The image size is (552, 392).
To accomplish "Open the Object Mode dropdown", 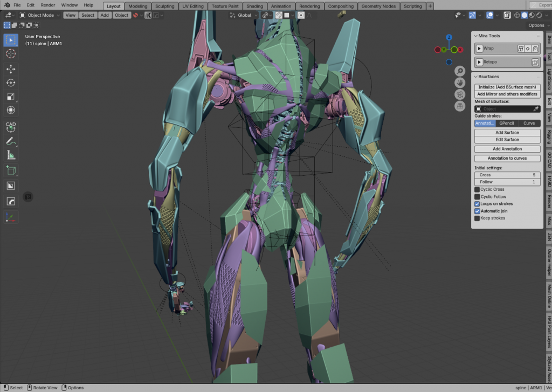I will click(x=40, y=15).
